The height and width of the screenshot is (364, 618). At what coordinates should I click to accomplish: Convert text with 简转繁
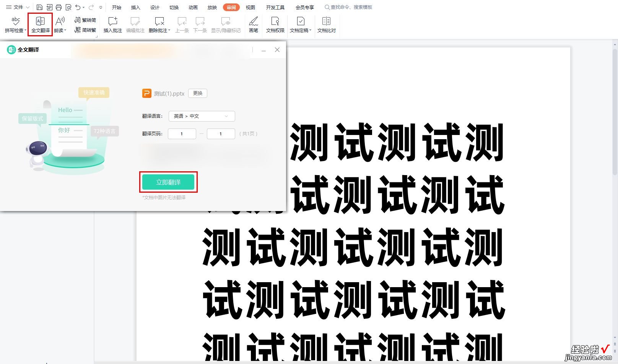click(x=85, y=30)
